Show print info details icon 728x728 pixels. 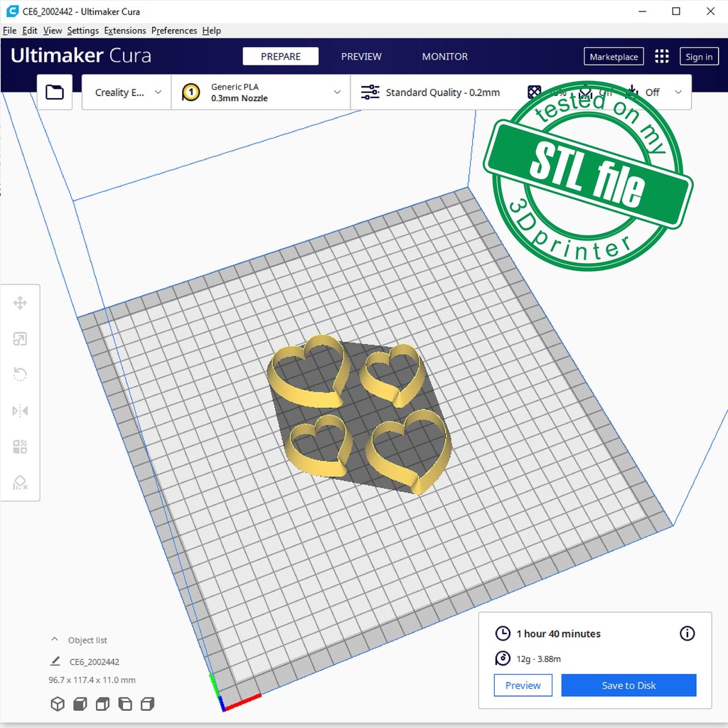point(687,633)
